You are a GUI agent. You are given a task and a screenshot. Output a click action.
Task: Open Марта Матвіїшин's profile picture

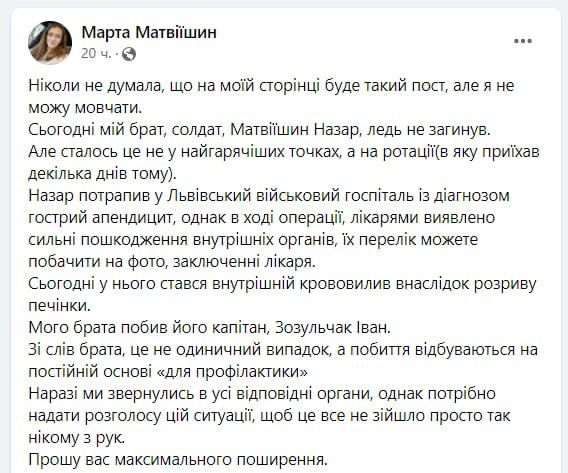[50, 42]
